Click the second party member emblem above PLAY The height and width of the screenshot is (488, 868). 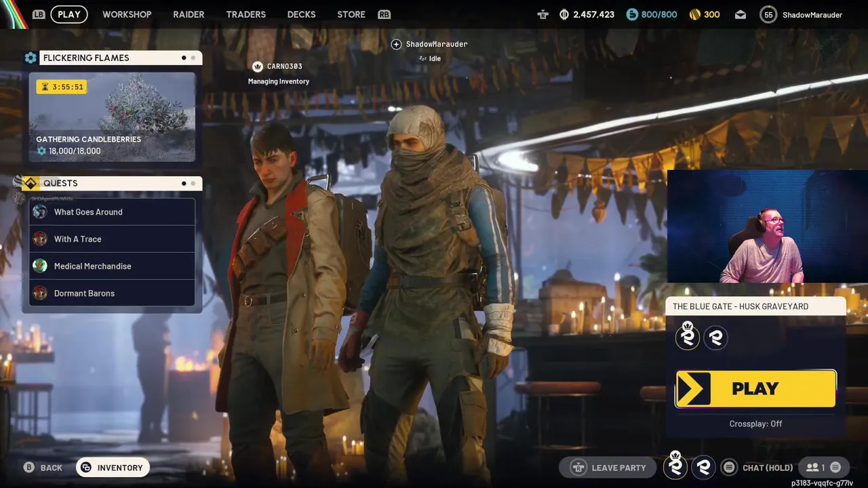[x=716, y=338]
